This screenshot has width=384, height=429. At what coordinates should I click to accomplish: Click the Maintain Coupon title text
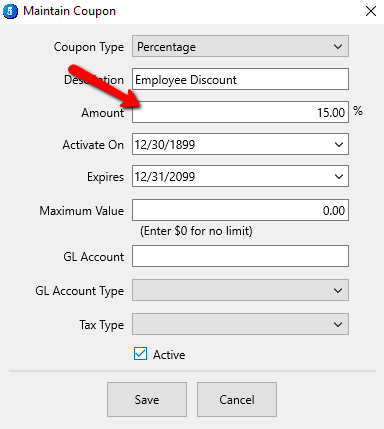coord(69,11)
